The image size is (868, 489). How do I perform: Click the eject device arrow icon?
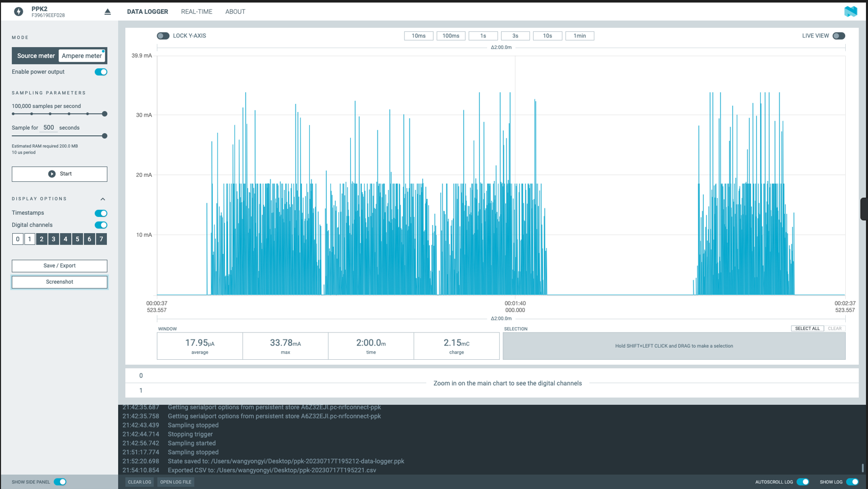[x=107, y=12]
